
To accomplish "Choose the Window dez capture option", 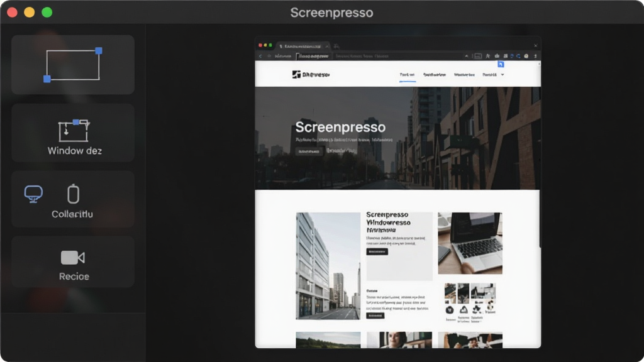I will point(73,133).
